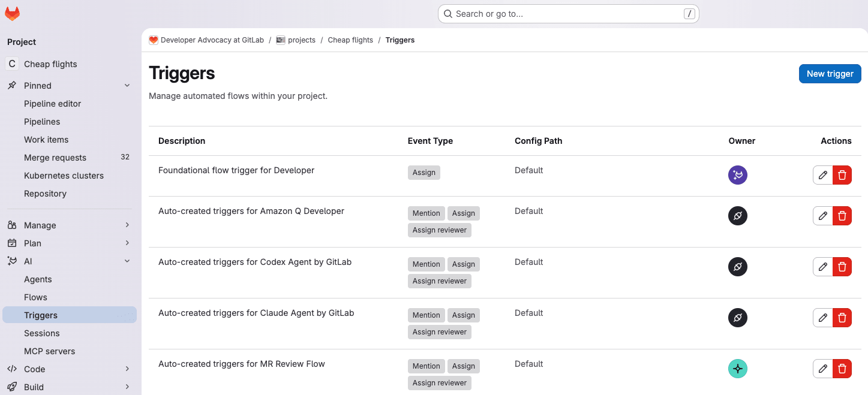Open owner avatar of MR Review Flow trigger
Viewport: 868px width, 395px height.
(x=738, y=369)
